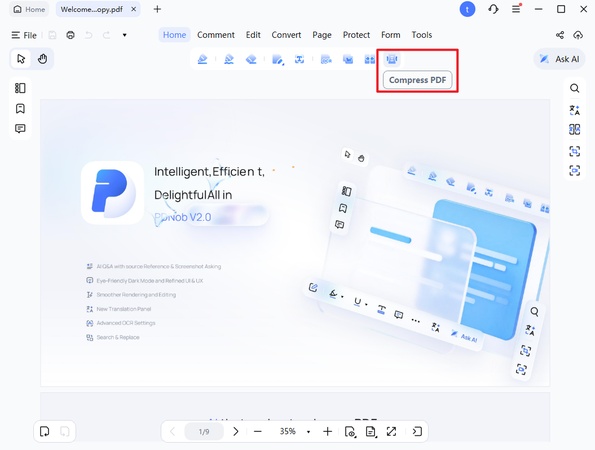Switch to the Edit tab
This screenshot has width=595, height=450.
pos(253,35)
